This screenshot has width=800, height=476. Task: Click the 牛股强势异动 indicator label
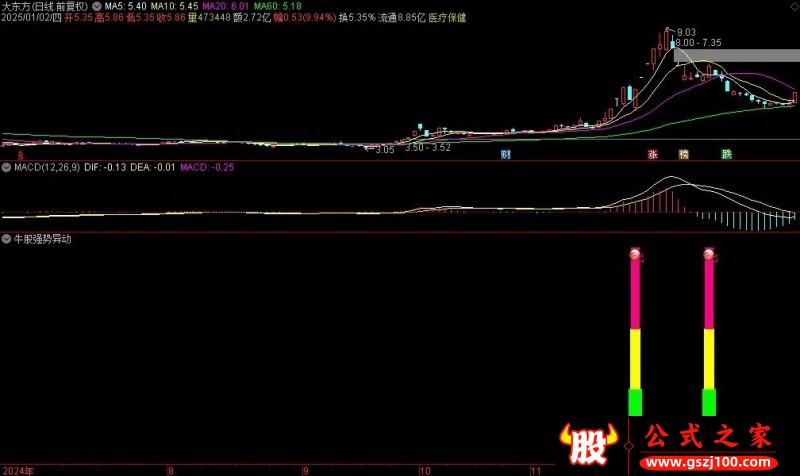coord(42,239)
